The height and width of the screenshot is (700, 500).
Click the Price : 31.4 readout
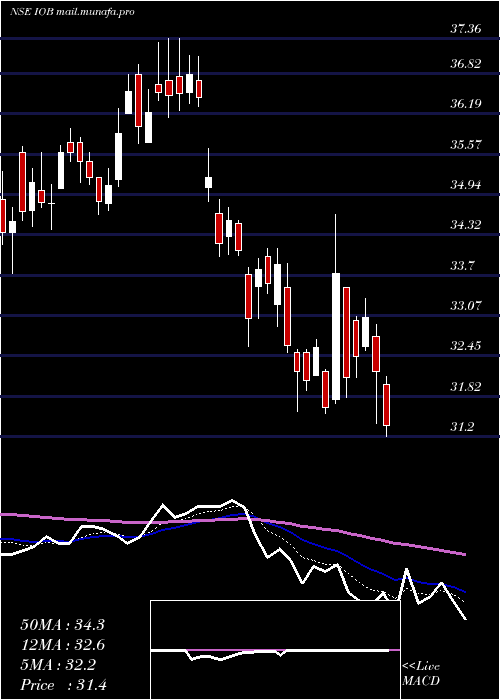coord(62,685)
